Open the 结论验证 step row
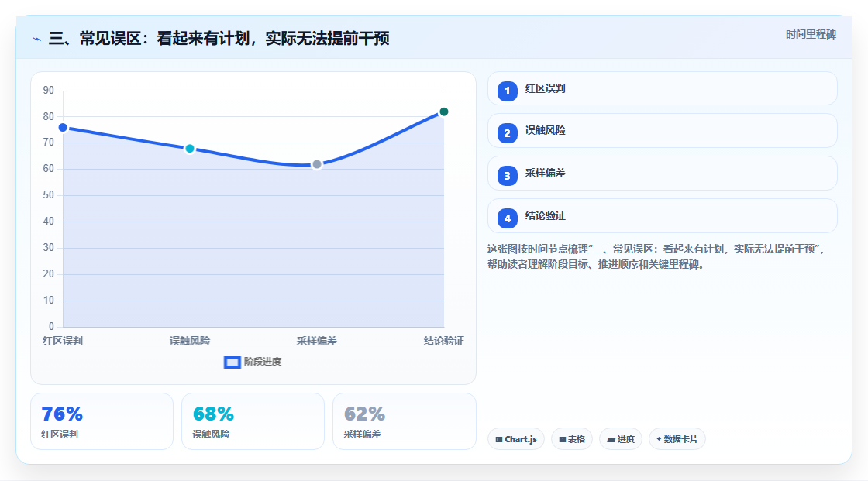868x481 pixels. pos(662,216)
